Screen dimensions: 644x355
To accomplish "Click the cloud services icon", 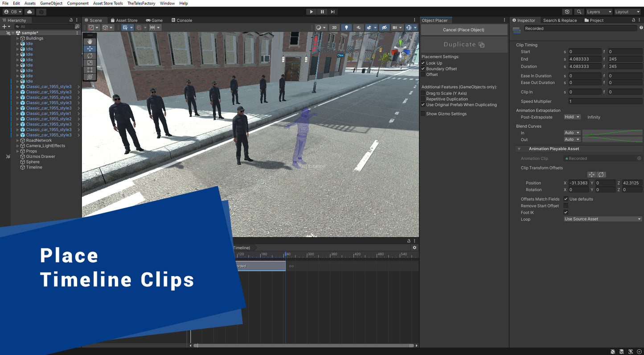I will tap(29, 12).
